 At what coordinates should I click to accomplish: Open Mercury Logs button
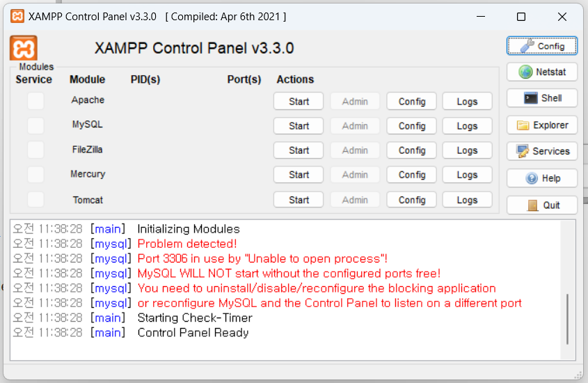pyautogui.click(x=467, y=174)
